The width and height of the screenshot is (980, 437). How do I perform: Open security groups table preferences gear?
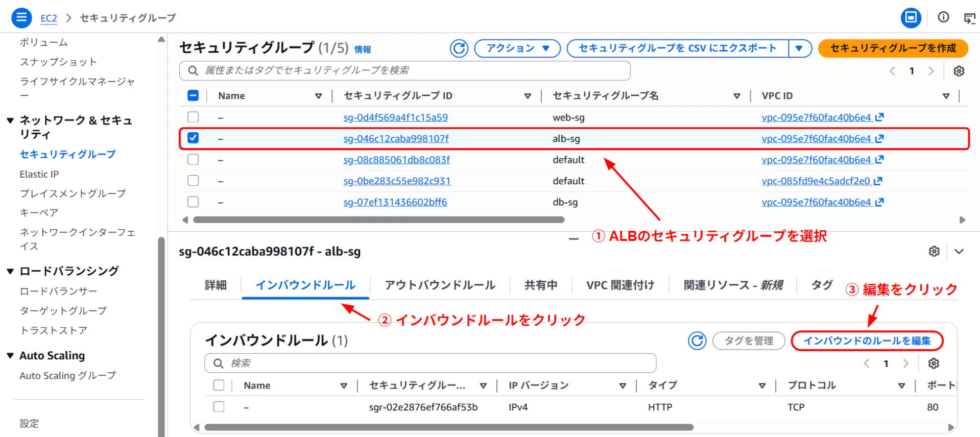(959, 71)
